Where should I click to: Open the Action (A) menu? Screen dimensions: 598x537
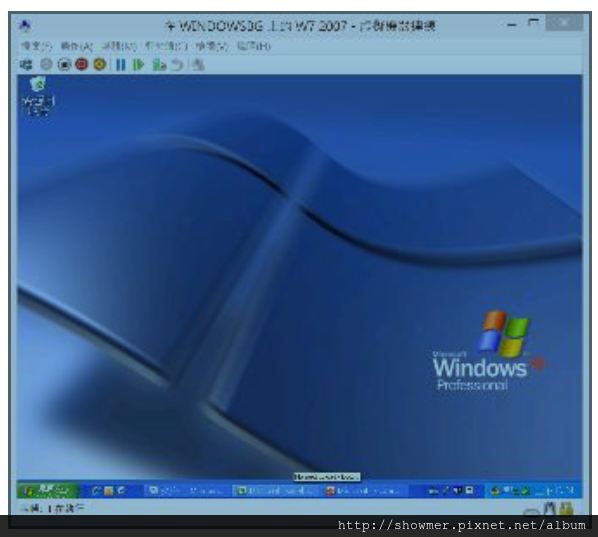(x=76, y=46)
